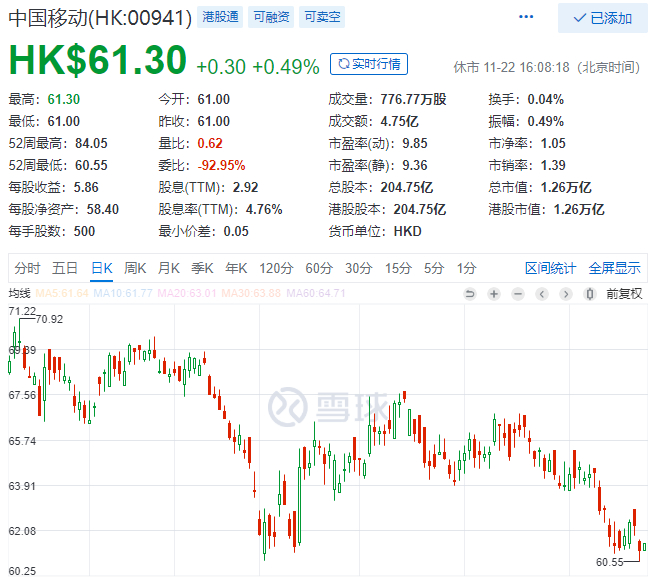Click the 每股净资产 value 58.40

pyautogui.click(x=103, y=209)
